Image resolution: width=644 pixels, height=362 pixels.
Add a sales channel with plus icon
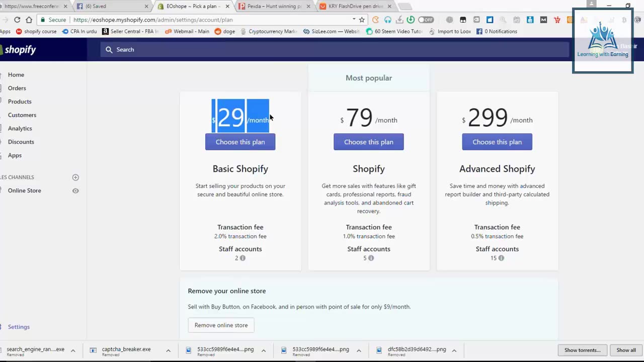(x=75, y=177)
